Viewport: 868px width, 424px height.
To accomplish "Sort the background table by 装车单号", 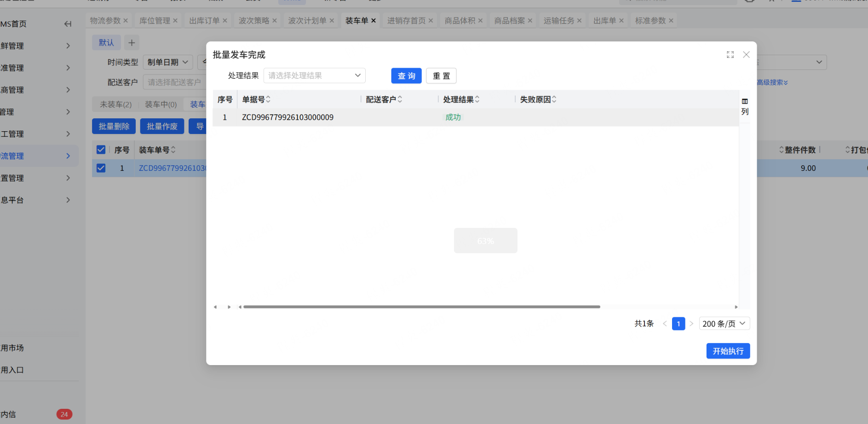I will point(173,150).
